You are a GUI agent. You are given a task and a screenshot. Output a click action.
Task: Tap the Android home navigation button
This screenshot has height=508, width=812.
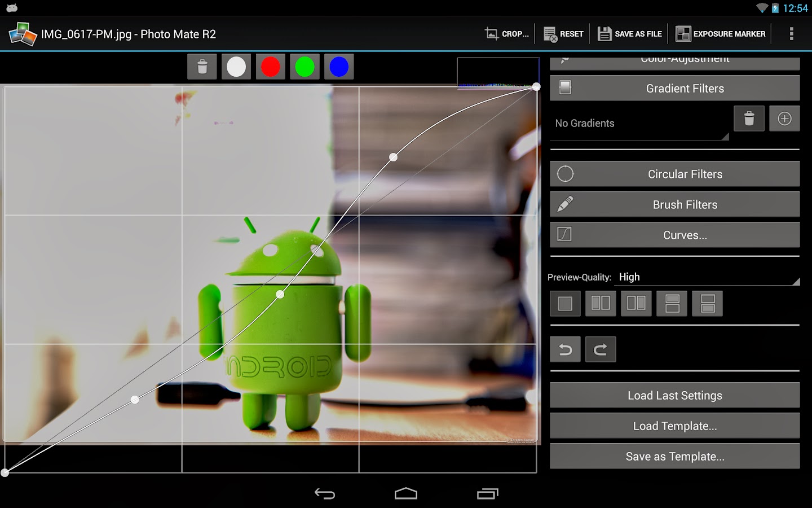[x=406, y=494]
